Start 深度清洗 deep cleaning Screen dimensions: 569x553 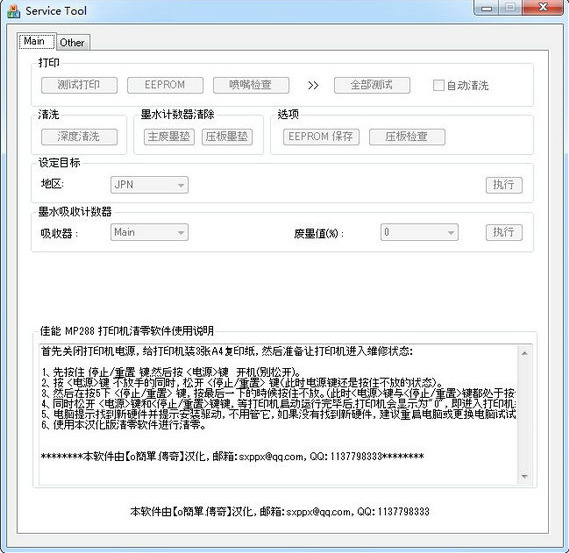79,137
